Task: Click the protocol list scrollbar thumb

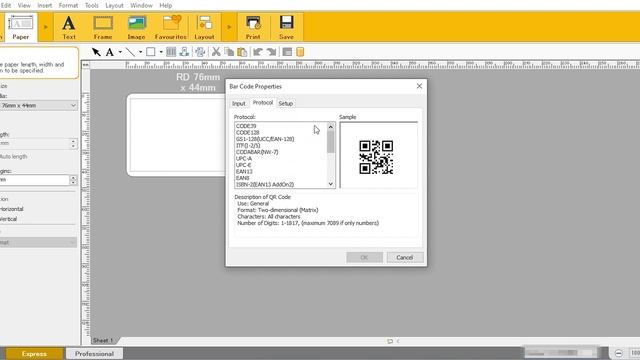Action: 331,142
